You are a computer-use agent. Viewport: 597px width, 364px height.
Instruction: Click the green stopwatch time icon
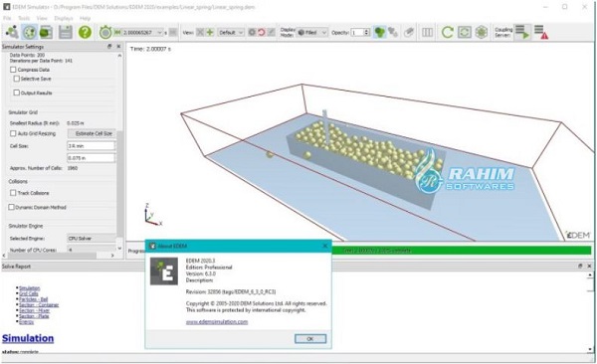tap(105, 33)
